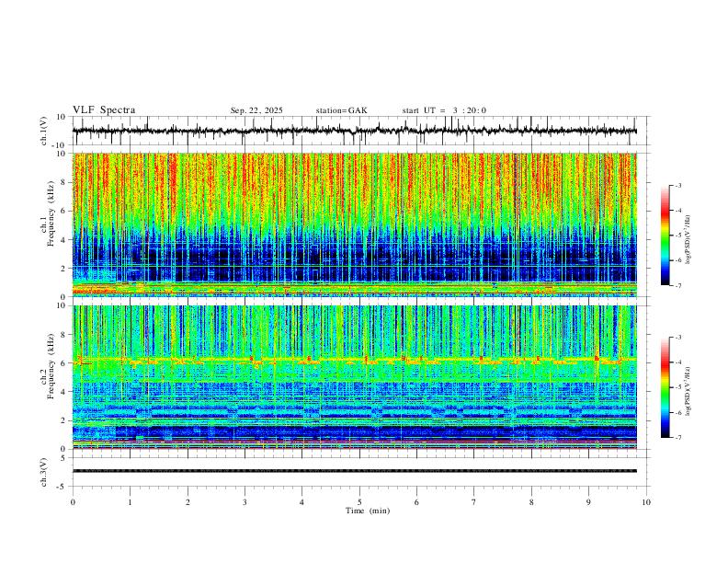Click the ch.2 spectrogram color bar
This screenshot has height=563, width=728.
(665, 387)
